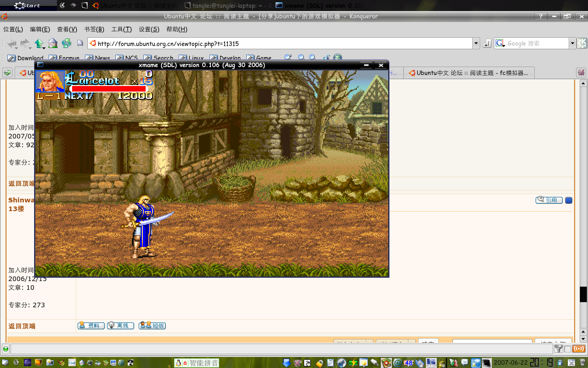Viewport: 588px width, 368px height.
Task: Open the 查看(V) menu
Action: [x=67, y=29]
